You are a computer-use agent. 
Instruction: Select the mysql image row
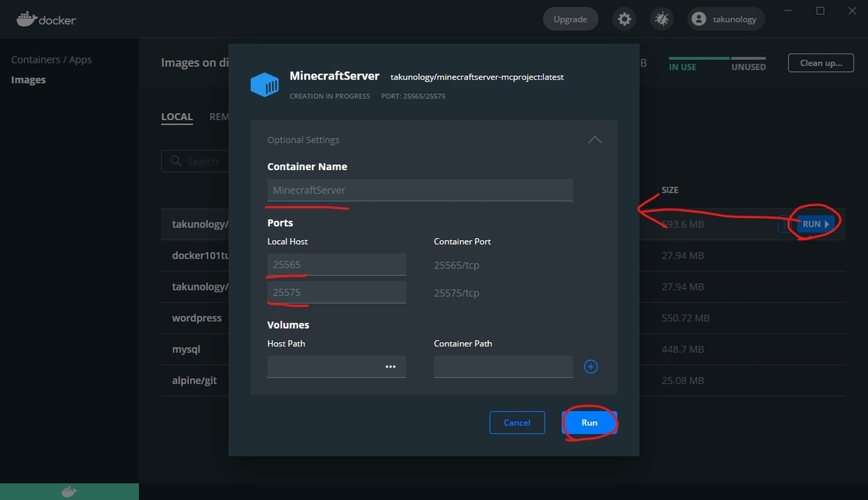click(503, 349)
